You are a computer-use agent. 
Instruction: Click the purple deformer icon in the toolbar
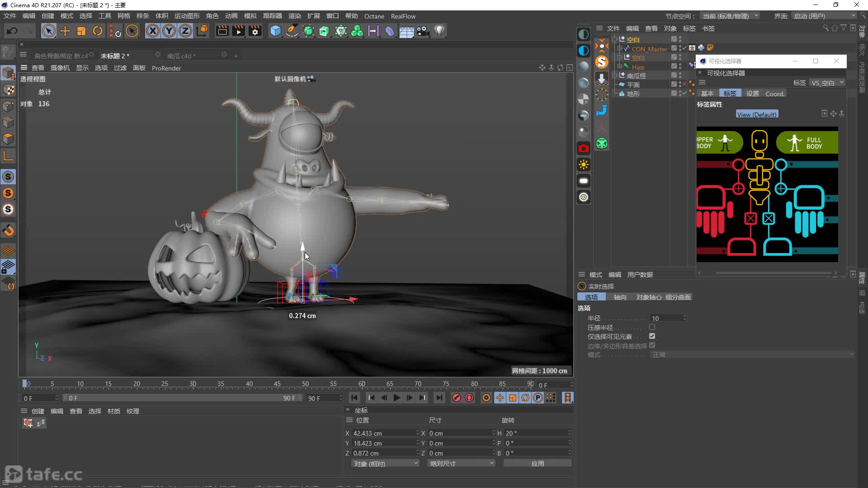(390, 31)
